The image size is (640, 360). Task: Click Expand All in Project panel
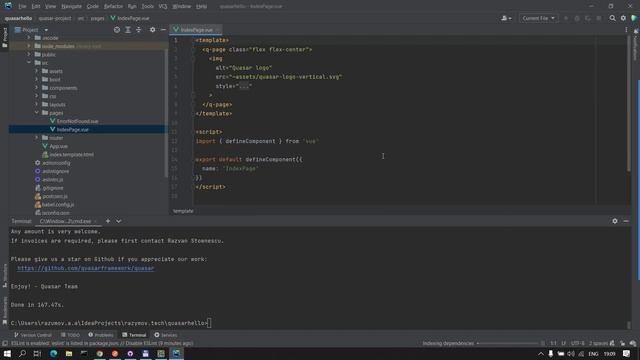pyautogui.click(x=128, y=30)
